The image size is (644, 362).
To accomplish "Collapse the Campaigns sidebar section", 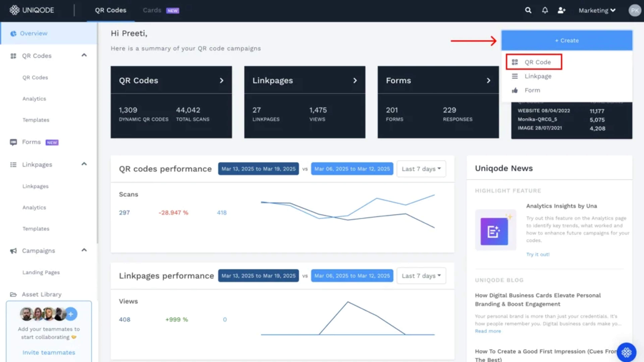I will pyautogui.click(x=84, y=250).
